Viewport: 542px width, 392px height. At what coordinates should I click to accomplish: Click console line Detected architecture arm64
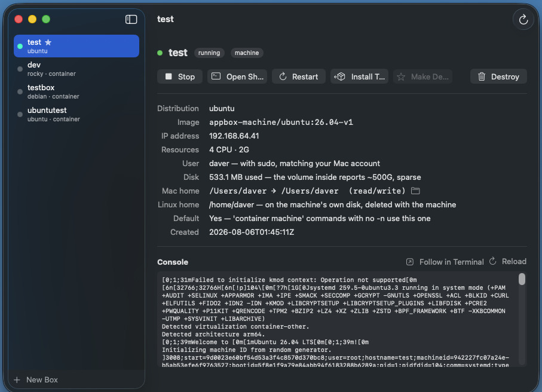click(x=213, y=334)
